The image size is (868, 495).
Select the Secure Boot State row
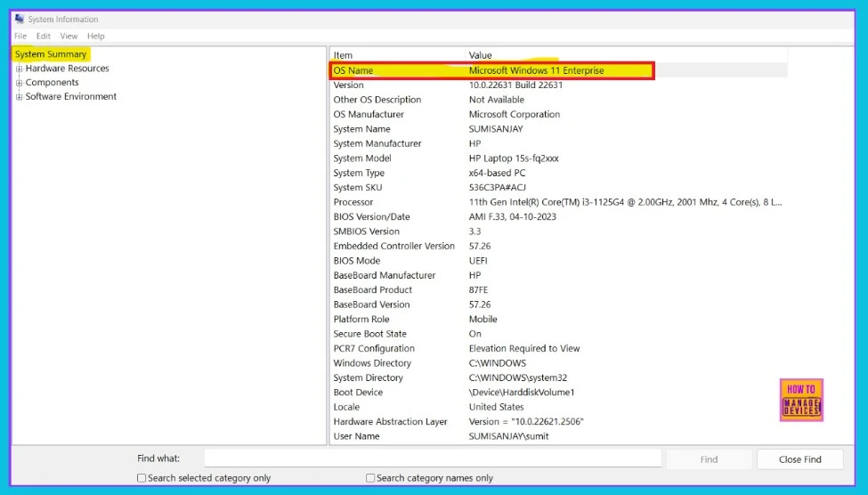pyautogui.click(x=558, y=334)
